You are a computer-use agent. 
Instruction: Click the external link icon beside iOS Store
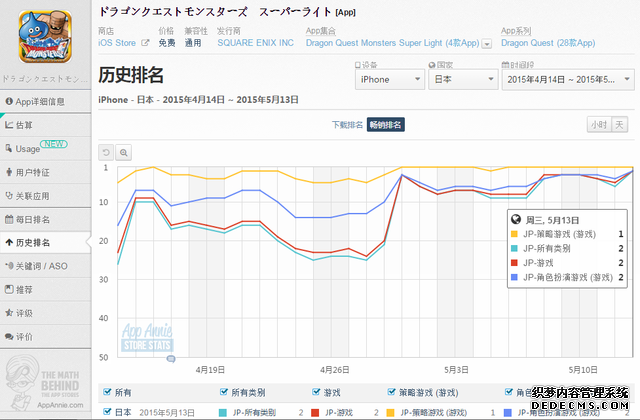[145, 42]
